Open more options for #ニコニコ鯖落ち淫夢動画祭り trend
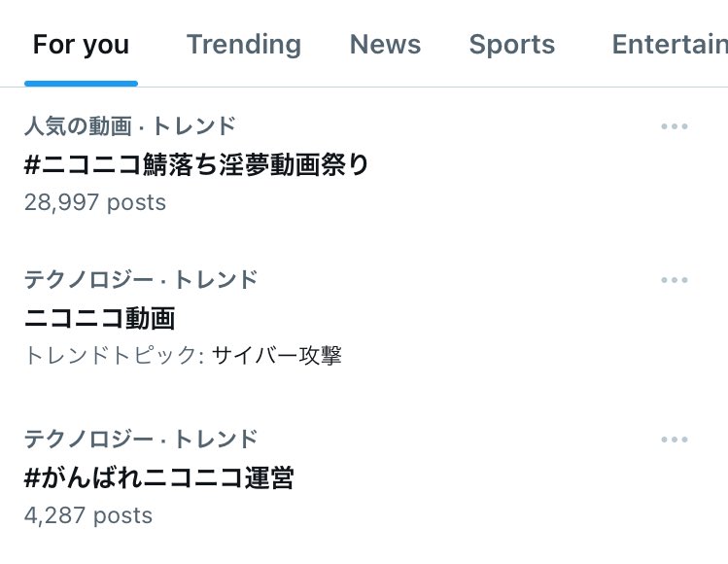Screen dimensions: 728x564 674,126
